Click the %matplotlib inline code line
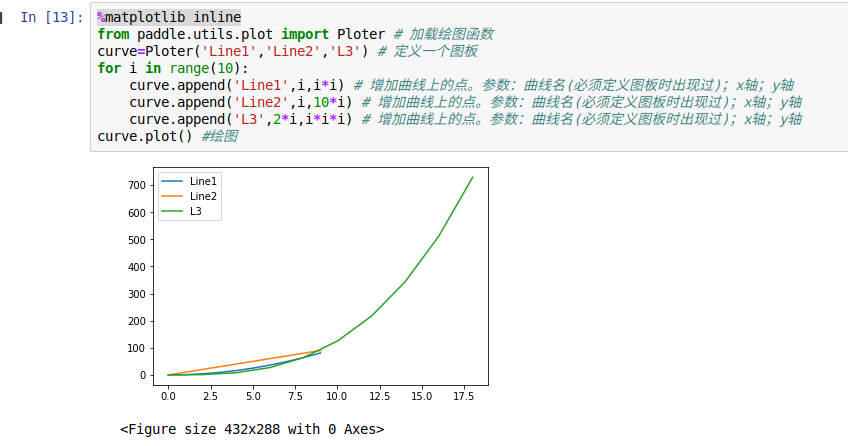This screenshot has width=848, height=446. [x=169, y=17]
